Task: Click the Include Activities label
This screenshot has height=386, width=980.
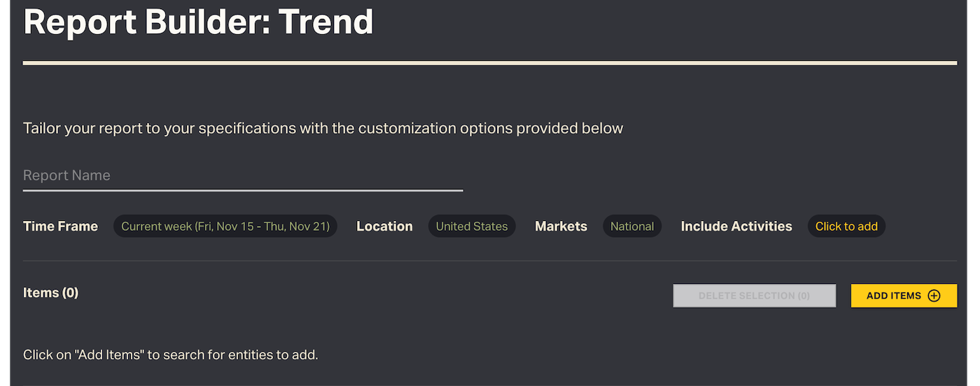Action: click(736, 227)
